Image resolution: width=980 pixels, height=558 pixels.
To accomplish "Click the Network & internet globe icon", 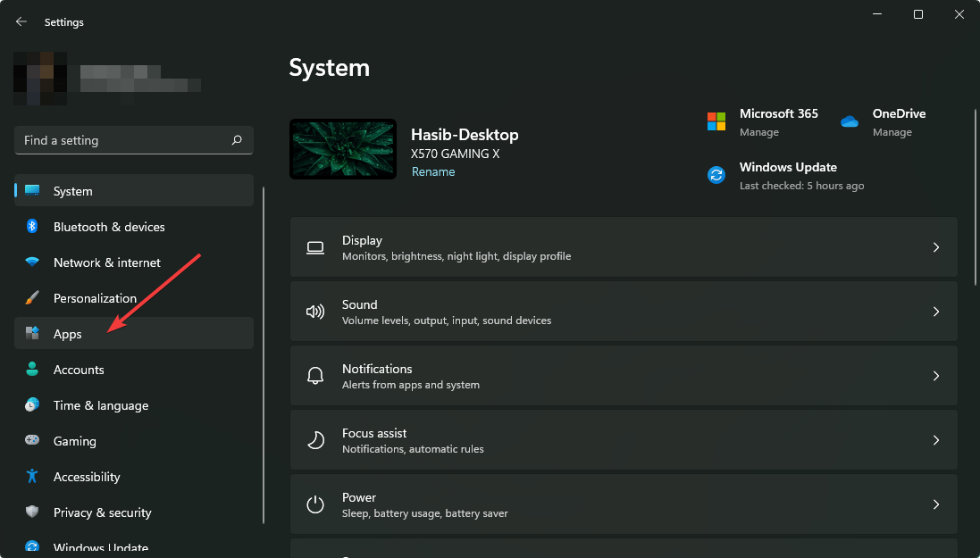I will [x=32, y=262].
